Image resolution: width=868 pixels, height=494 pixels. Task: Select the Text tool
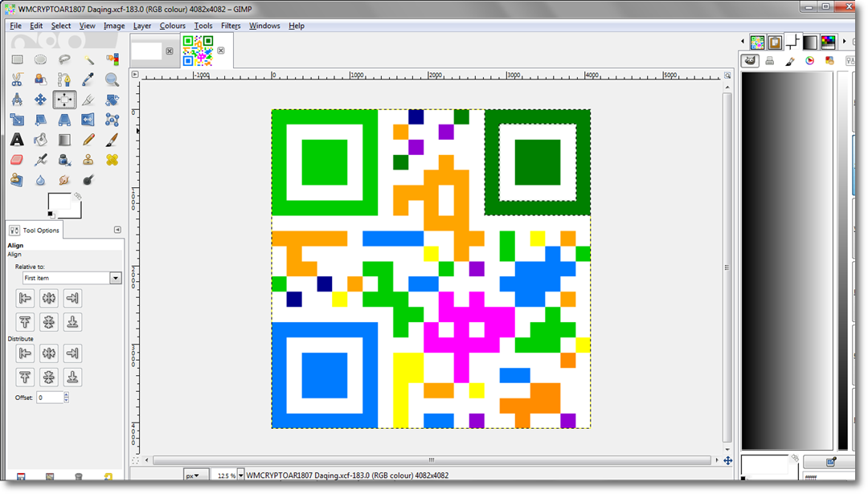coord(17,140)
